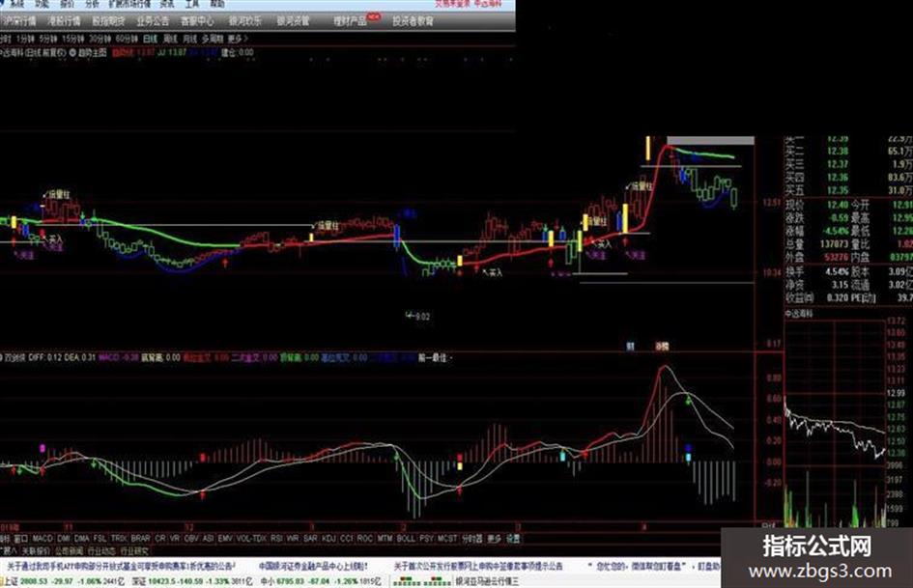Switch indicator to KDJ
The width and height of the screenshot is (913, 588).
328,539
